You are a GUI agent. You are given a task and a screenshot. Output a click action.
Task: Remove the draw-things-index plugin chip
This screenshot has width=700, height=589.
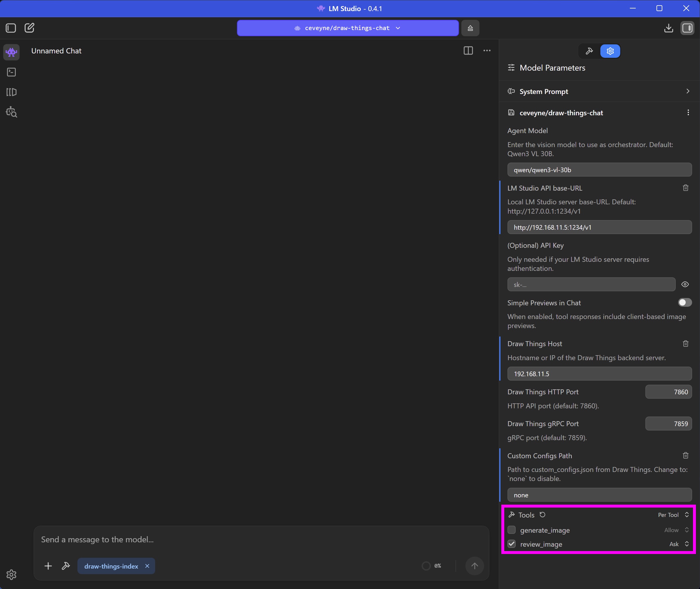147,566
